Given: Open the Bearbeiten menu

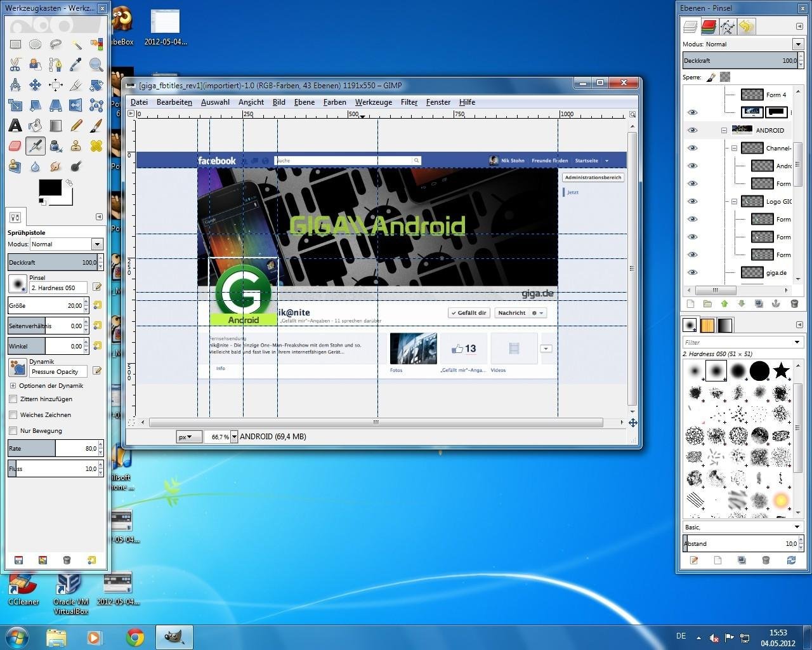Looking at the screenshot, I should 174,102.
